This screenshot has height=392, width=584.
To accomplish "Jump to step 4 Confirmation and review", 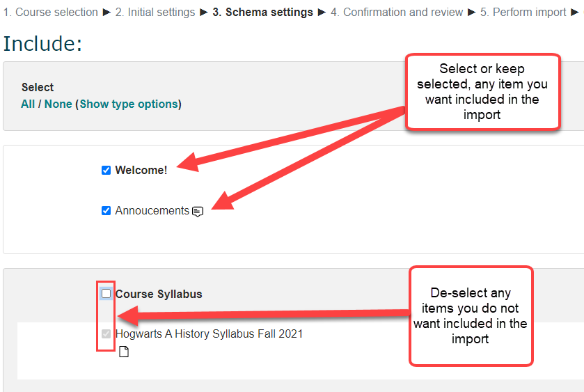I will 396,13.
